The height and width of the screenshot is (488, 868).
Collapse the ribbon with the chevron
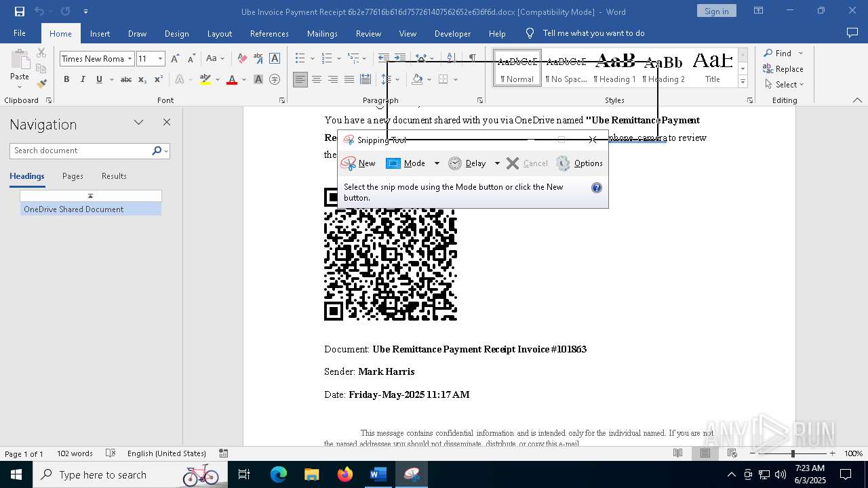tap(857, 100)
